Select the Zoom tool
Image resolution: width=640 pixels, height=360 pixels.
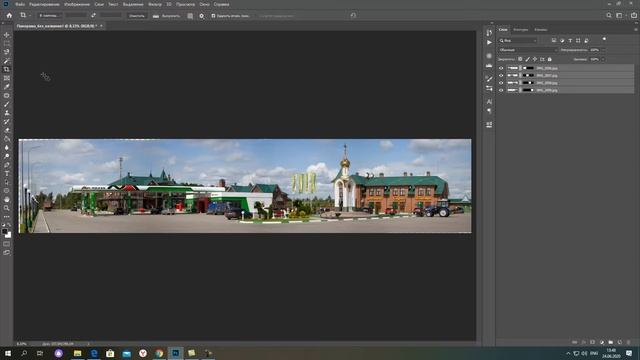tap(7, 208)
